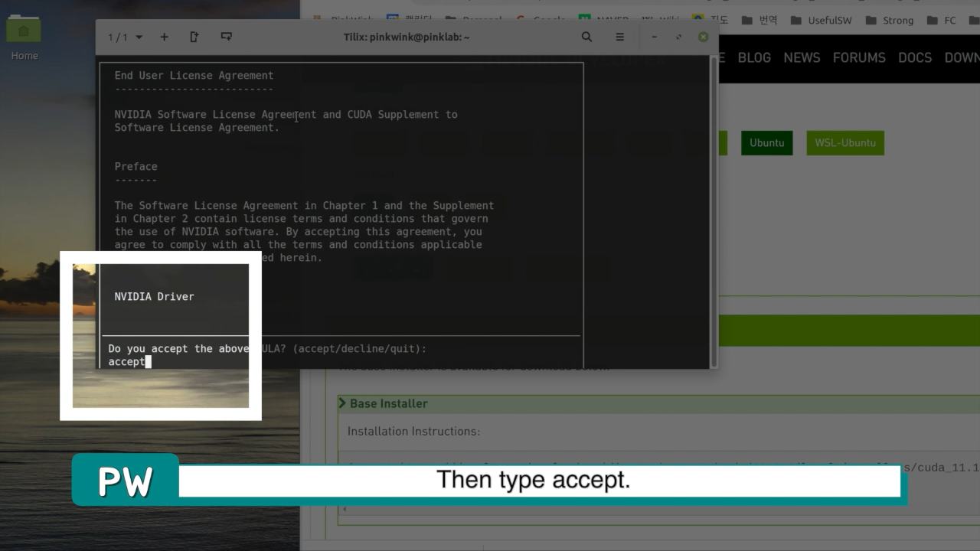
Task: Click the 'Do you accept the above' prompt
Action: pos(178,348)
